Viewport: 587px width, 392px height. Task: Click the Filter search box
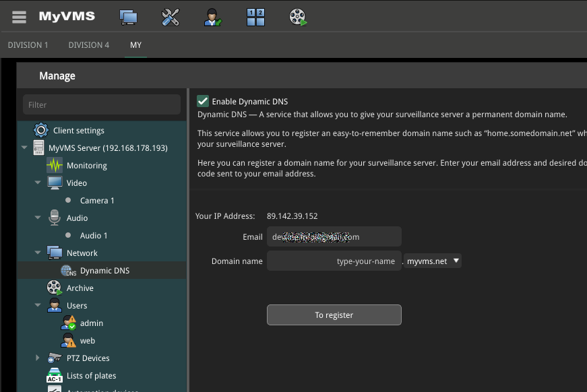pyautogui.click(x=102, y=104)
